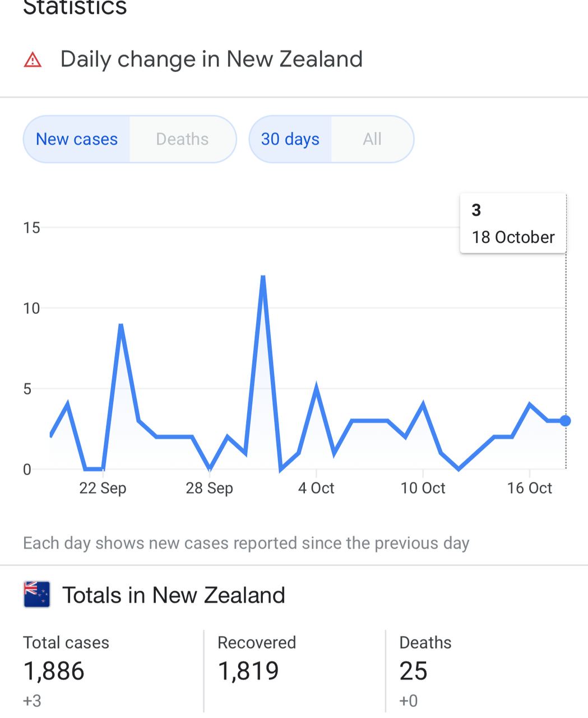
Task: Click the 18 October tooltip box
Action: (513, 223)
